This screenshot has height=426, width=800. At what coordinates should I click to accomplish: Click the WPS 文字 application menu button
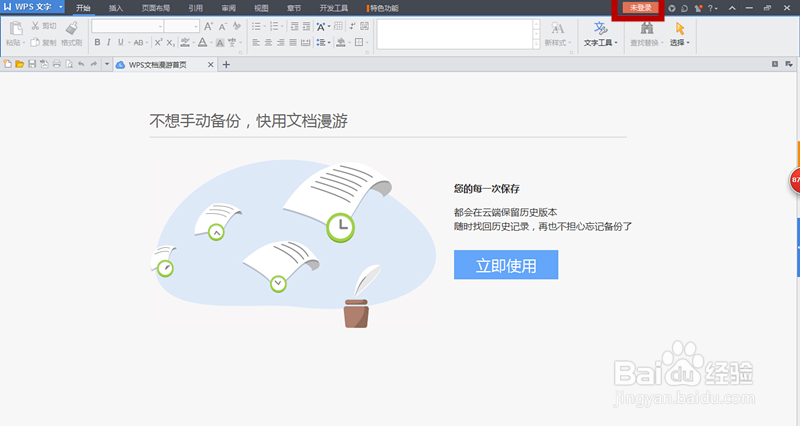click(x=33, y=7)
